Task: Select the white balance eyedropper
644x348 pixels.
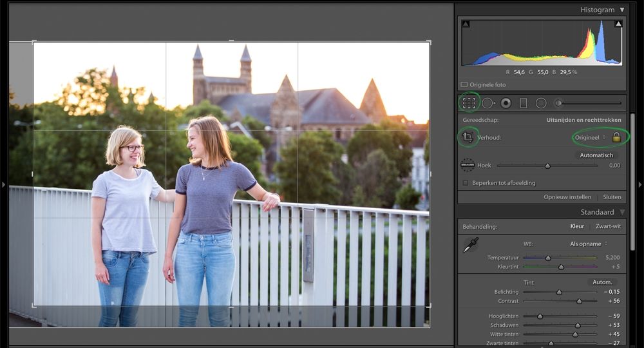Action: pyautogui.click(x=471, y=246)
